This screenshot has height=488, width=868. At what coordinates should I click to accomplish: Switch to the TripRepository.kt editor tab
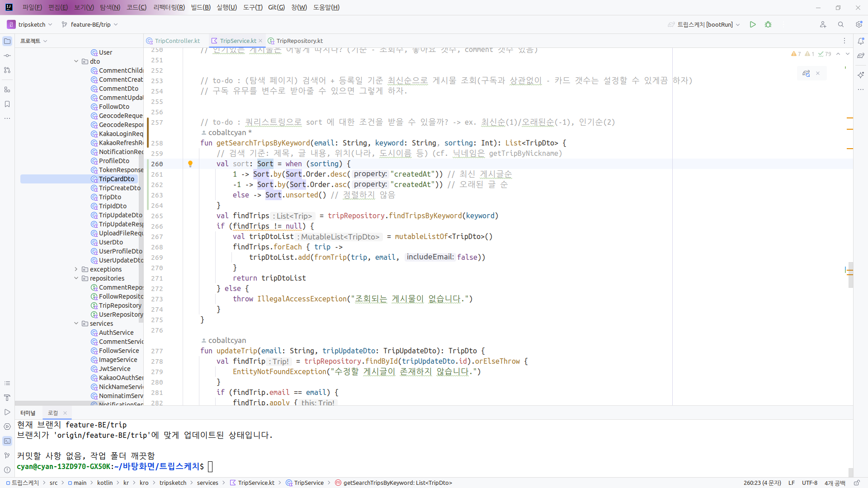coord(299,41)
